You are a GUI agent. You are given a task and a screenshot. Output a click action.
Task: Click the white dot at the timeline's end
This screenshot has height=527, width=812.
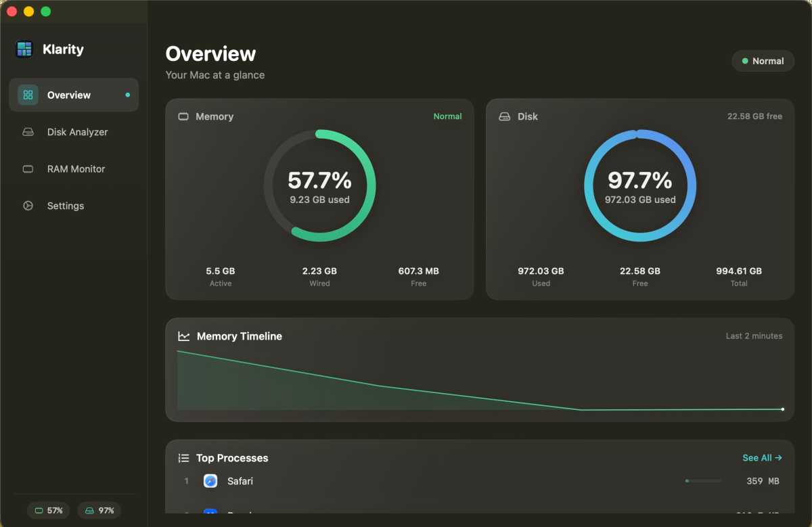[782, 409]
